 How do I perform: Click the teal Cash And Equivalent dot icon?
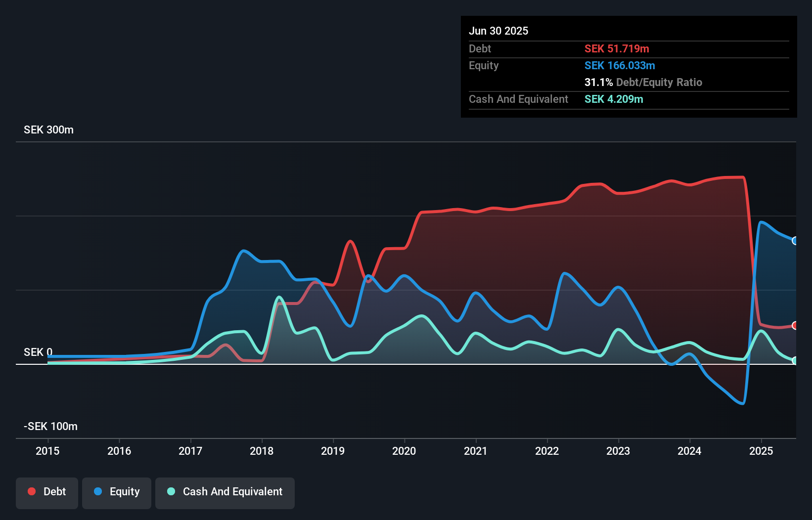point(170,491)
